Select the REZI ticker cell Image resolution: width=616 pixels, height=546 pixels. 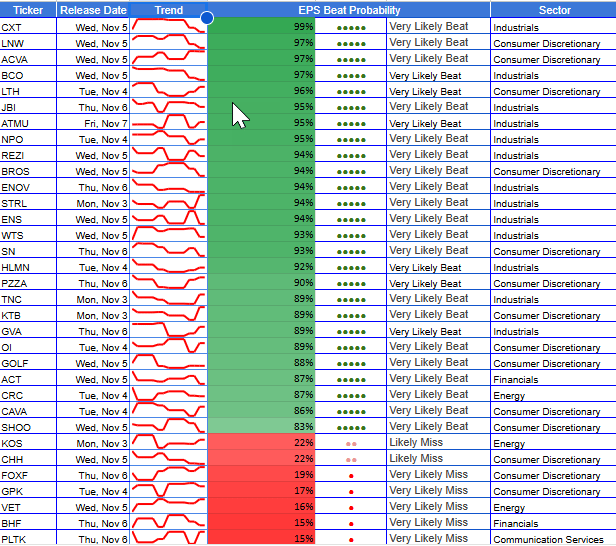pos(28,155)
